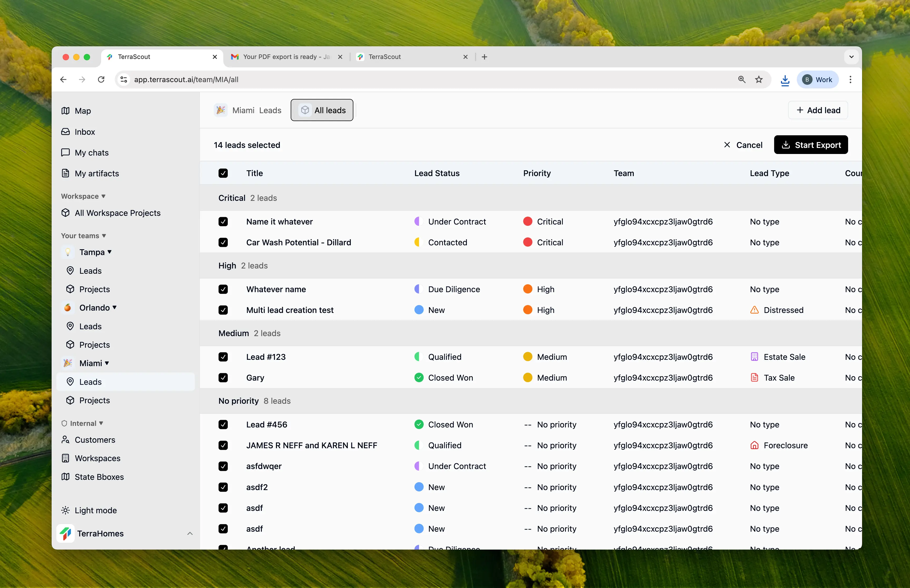Deselect the Lead #456 checkbox
This screenshot has width=910, height=588.
(223, 425)
